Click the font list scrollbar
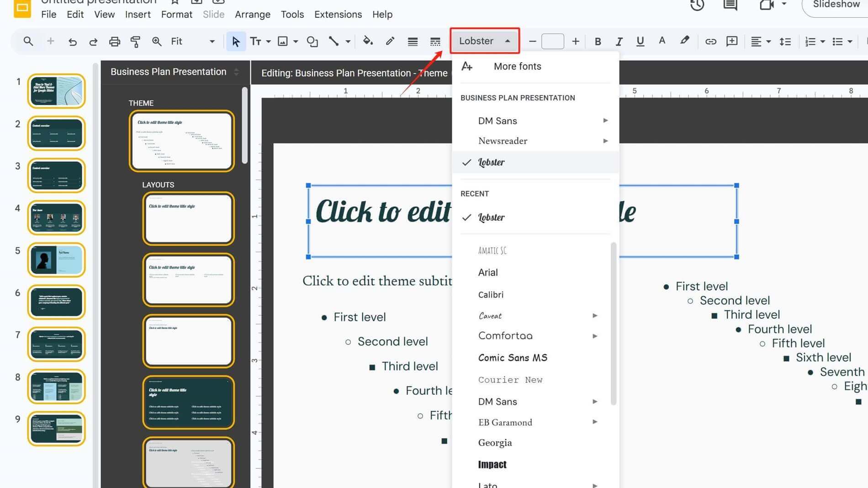The height and width of the screenshot is (488, 868). tap(614, 324)
